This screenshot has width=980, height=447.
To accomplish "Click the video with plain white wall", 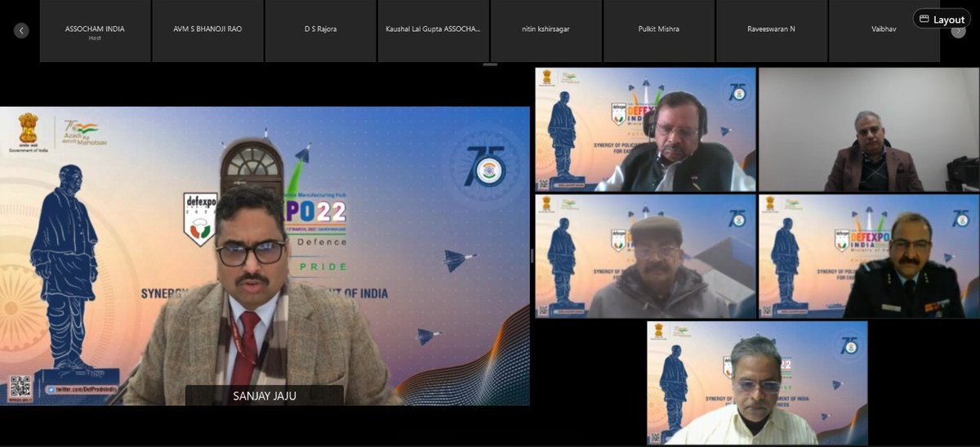I will (869, 129).
